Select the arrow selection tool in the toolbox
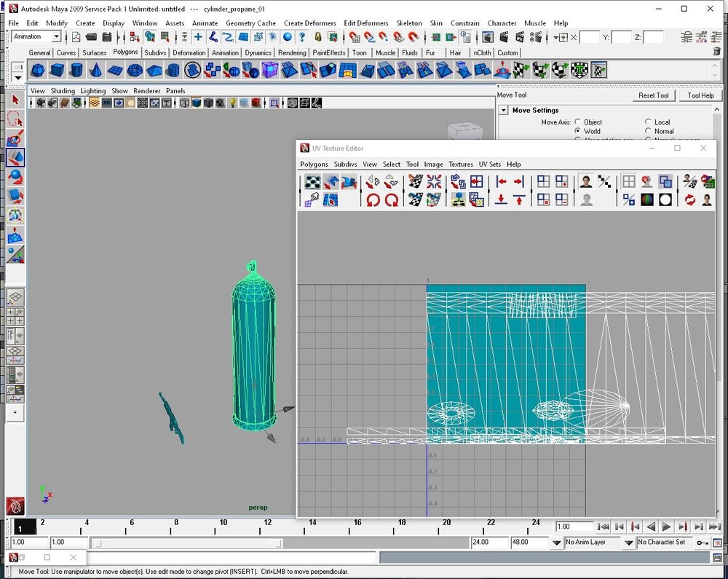The width and height of the screenshot is (728, 579). [x=15, y=100]
